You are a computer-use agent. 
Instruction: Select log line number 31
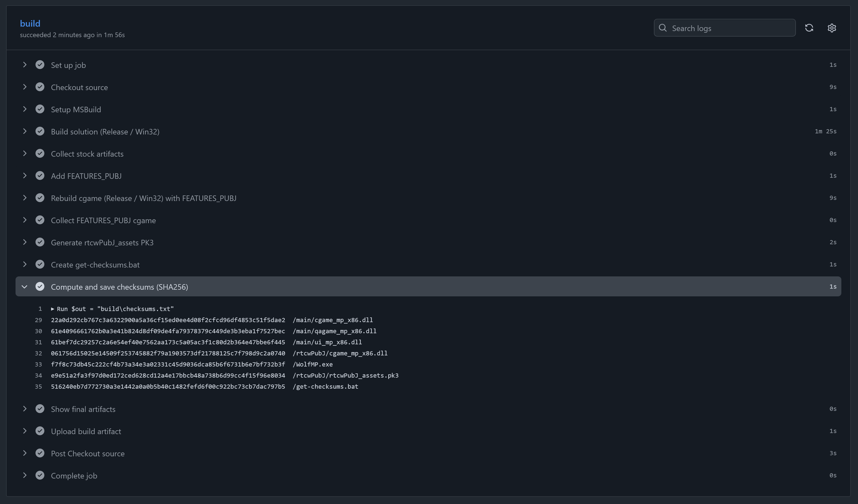(x=39, y=342)
